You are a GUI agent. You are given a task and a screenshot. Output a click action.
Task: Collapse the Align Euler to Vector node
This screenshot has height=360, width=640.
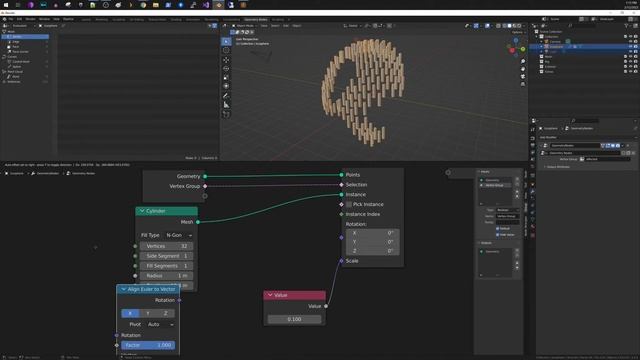pos(123,289)
